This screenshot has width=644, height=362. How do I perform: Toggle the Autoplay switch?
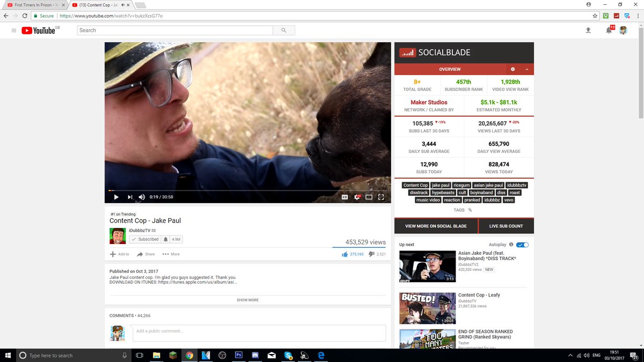(x=523, y=245)
